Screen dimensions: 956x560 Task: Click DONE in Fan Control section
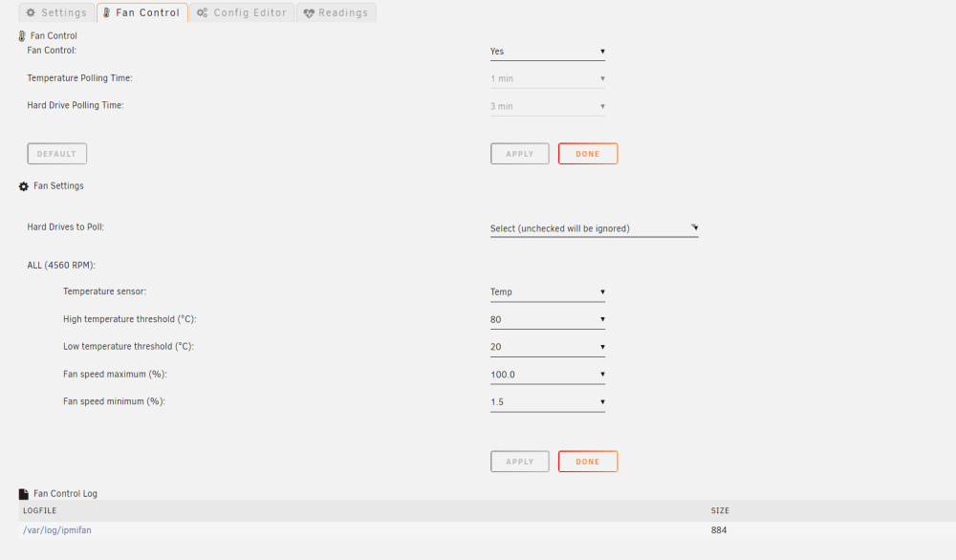coord(588,154)
